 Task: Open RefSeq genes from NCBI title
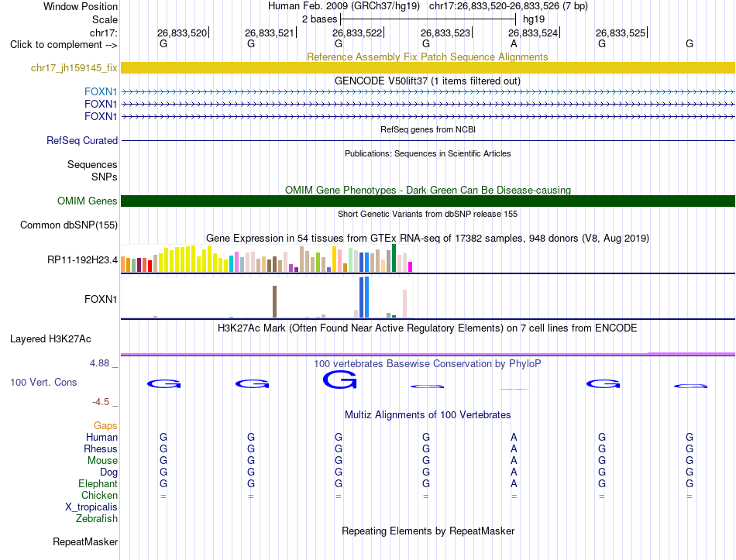click(428, 129)
